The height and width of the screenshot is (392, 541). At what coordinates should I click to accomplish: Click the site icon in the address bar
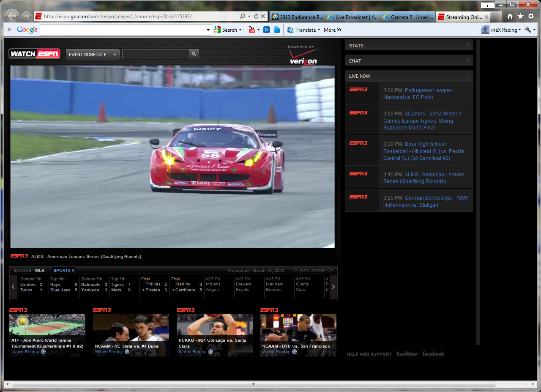(38, 16)
